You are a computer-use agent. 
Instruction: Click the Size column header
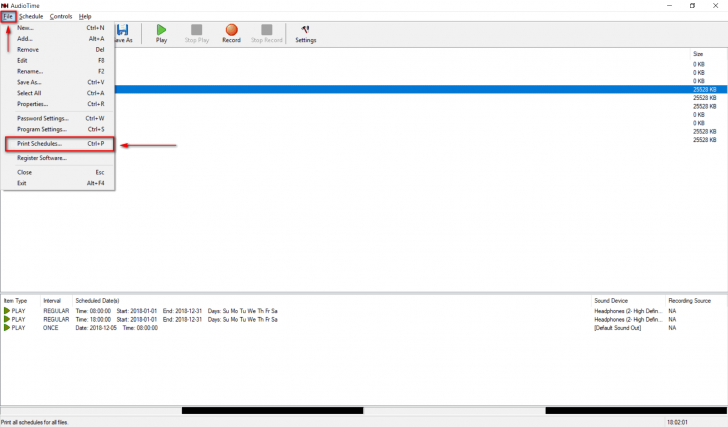[698, 54]
